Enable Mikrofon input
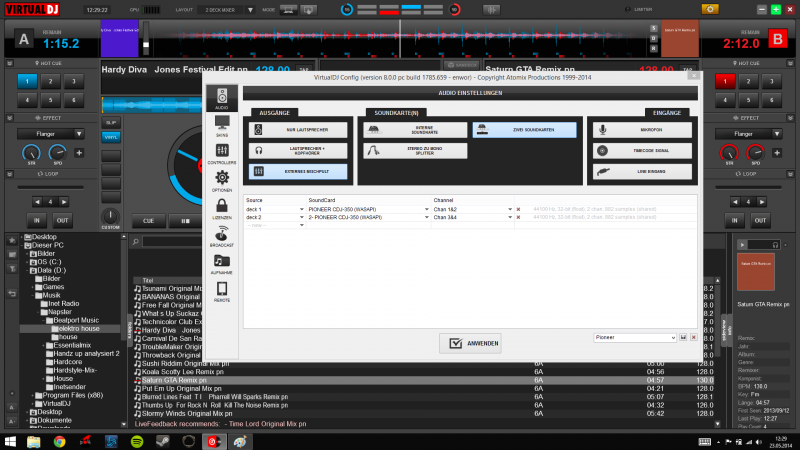 coord(642,130)
